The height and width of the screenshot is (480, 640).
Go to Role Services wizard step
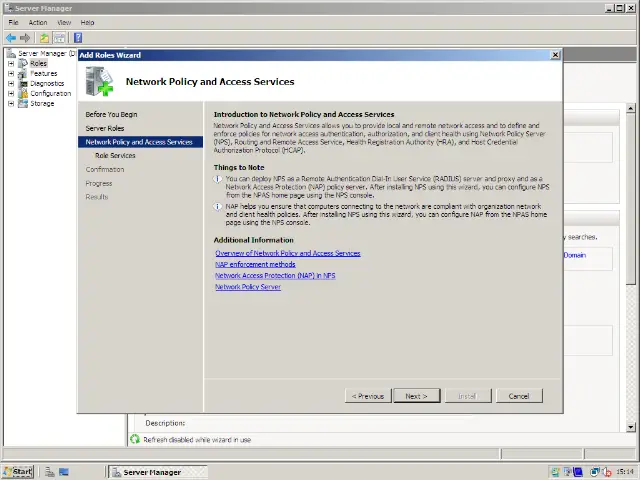point(115,156)
